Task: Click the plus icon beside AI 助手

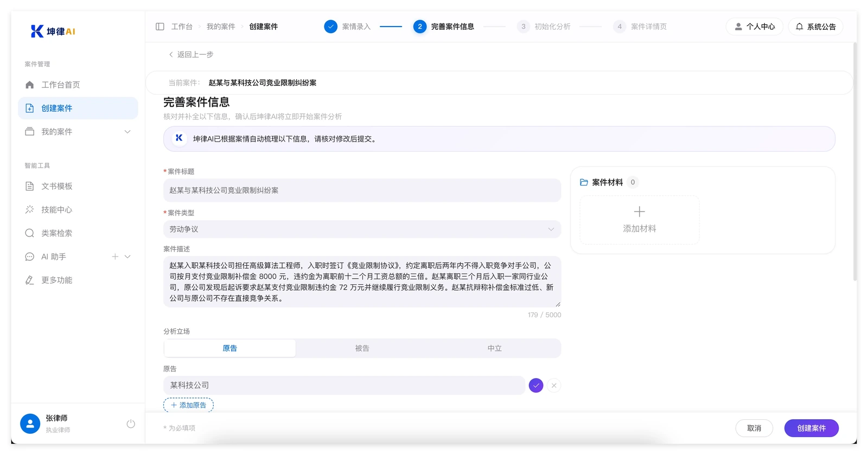Action: pos(115,257)
